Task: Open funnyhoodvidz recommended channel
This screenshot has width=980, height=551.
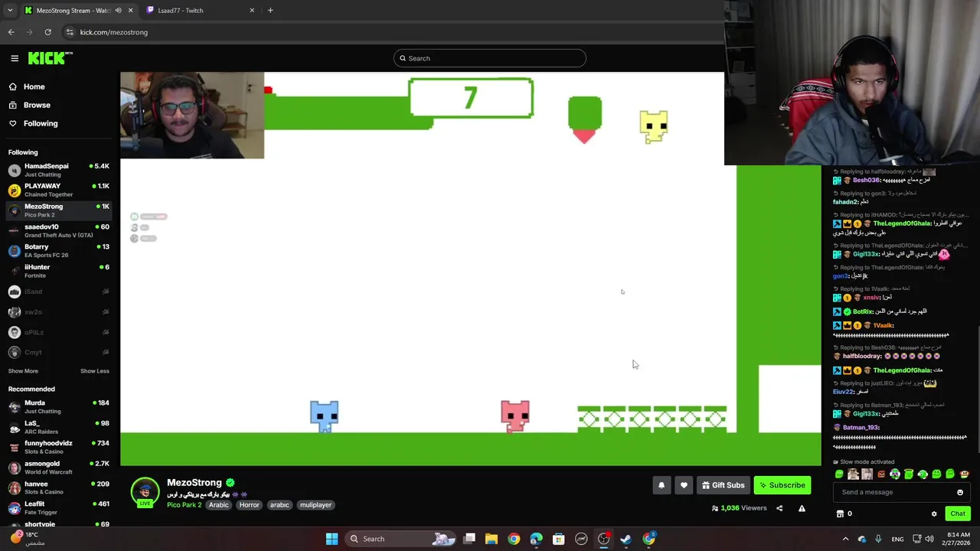Action: point(59,447)
